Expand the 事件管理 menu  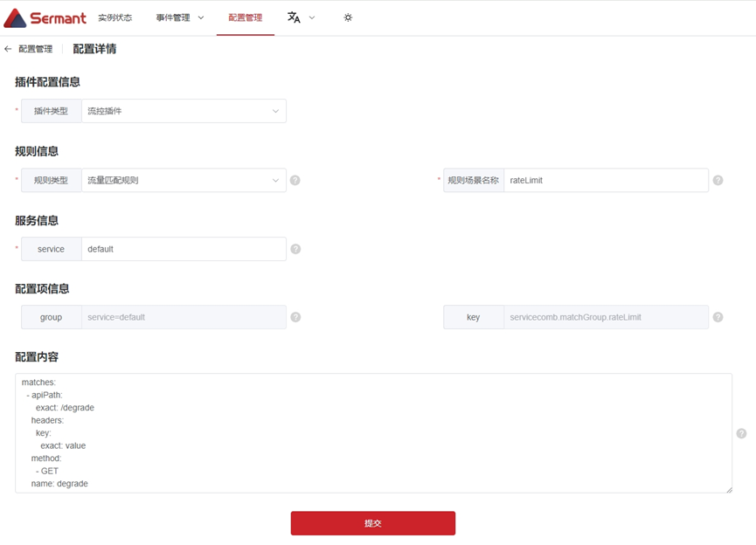(x=179, y=17)
